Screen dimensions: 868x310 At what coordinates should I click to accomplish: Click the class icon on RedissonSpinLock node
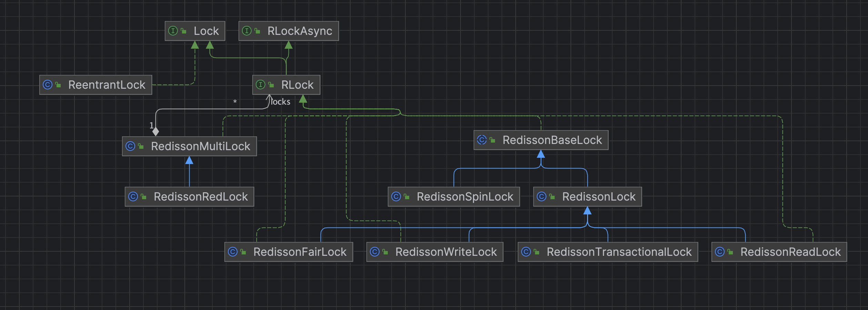[x=396, y=197]
